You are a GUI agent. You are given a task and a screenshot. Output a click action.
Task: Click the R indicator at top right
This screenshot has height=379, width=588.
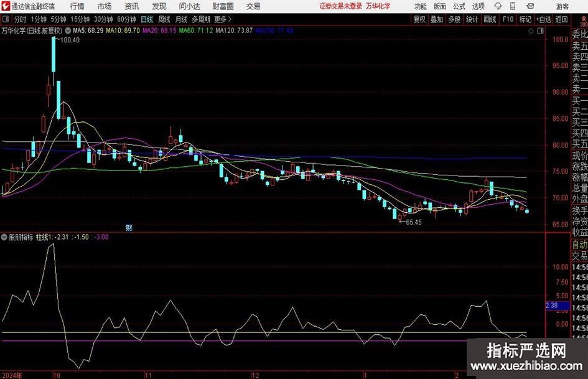[x=584, y=19]
